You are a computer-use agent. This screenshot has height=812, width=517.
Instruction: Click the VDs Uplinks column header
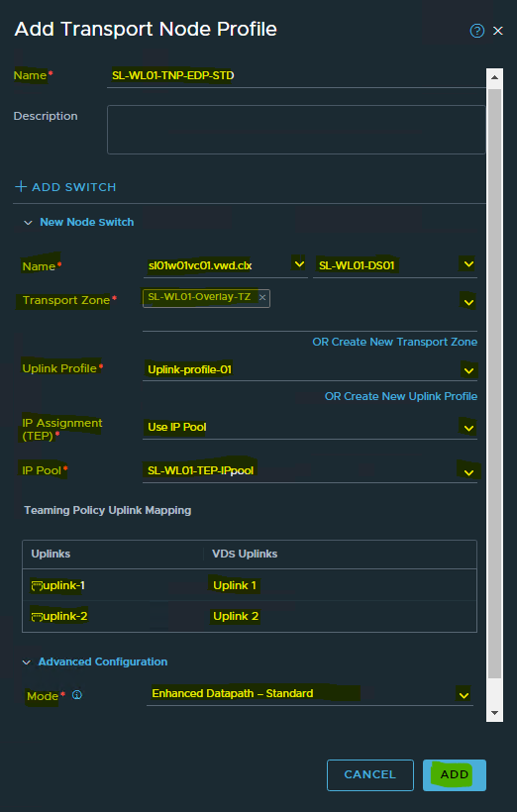pyautogui.click(x=245, y=554)
